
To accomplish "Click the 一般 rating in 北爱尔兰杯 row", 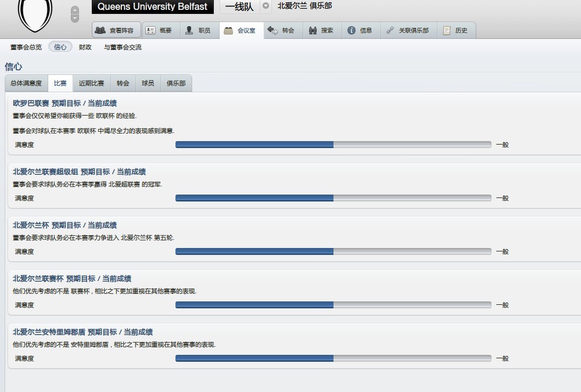I will pos(503,251).
